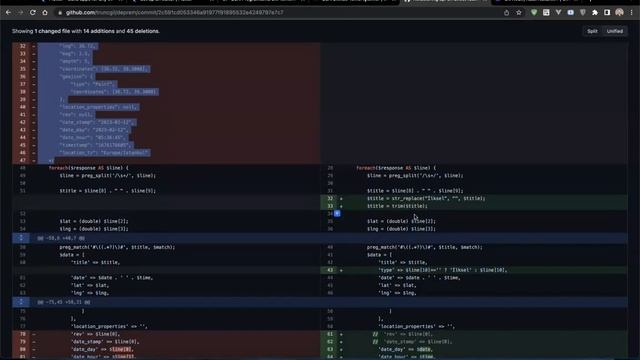
Task: Open the green shield extension icon
Action: pyautogui.click(x=534, y=13)
